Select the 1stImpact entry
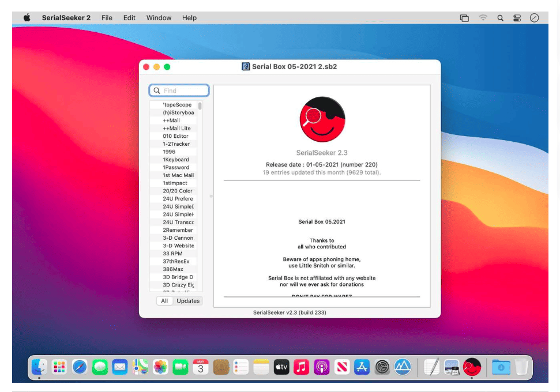 [173, 183]
